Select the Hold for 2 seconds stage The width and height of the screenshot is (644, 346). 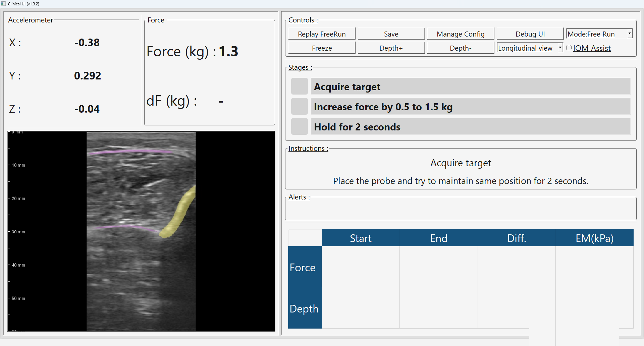point(470,127)
